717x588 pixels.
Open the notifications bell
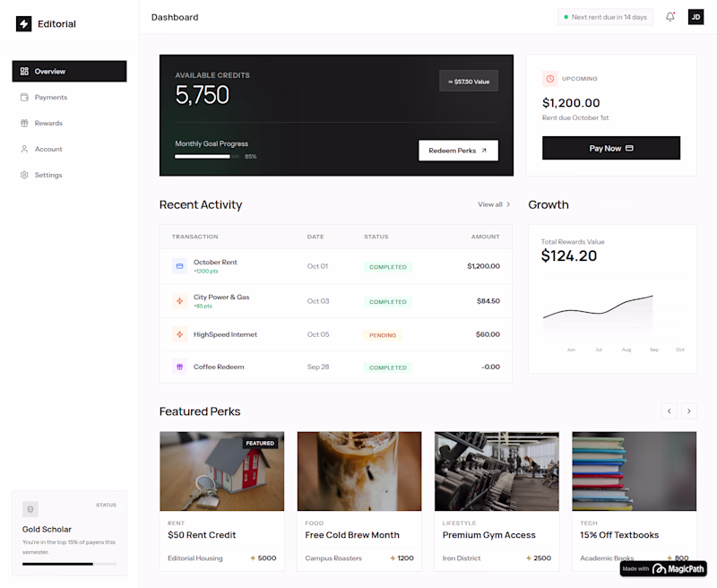tap(669, 17)
